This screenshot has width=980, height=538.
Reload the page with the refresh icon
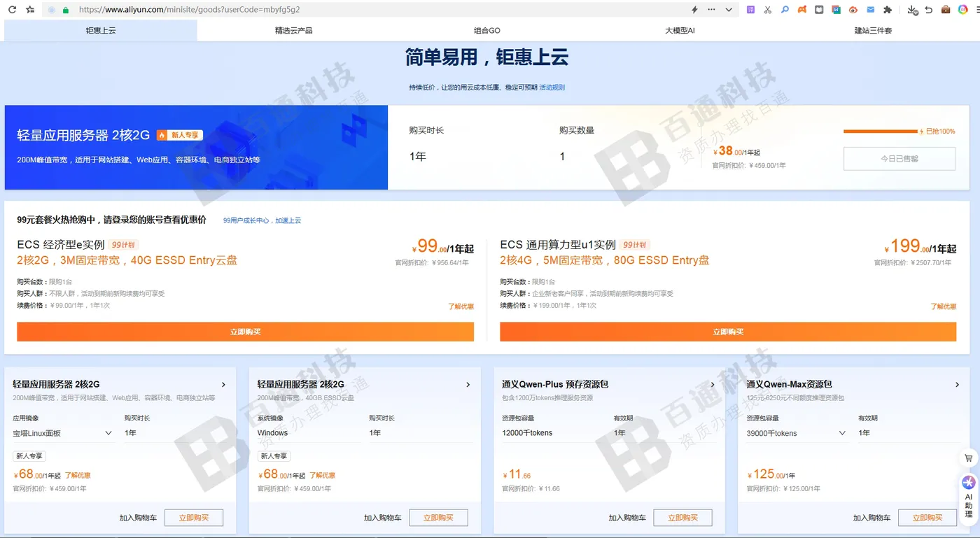[12, 10]
